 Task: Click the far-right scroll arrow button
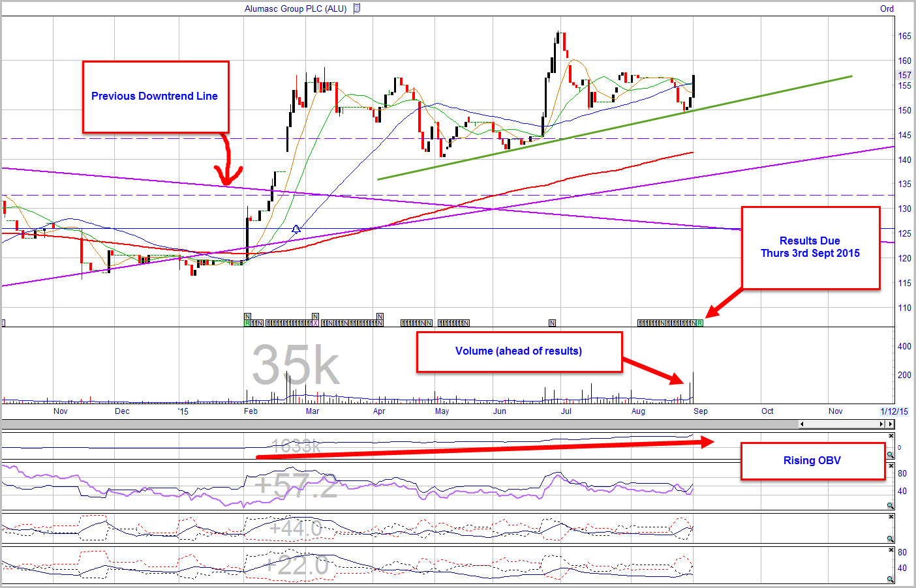(891, 424)
